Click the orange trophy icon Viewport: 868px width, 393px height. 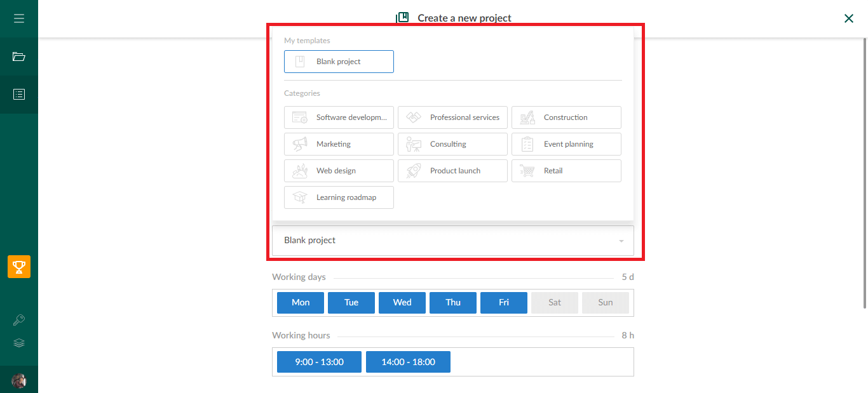(19, 267)
